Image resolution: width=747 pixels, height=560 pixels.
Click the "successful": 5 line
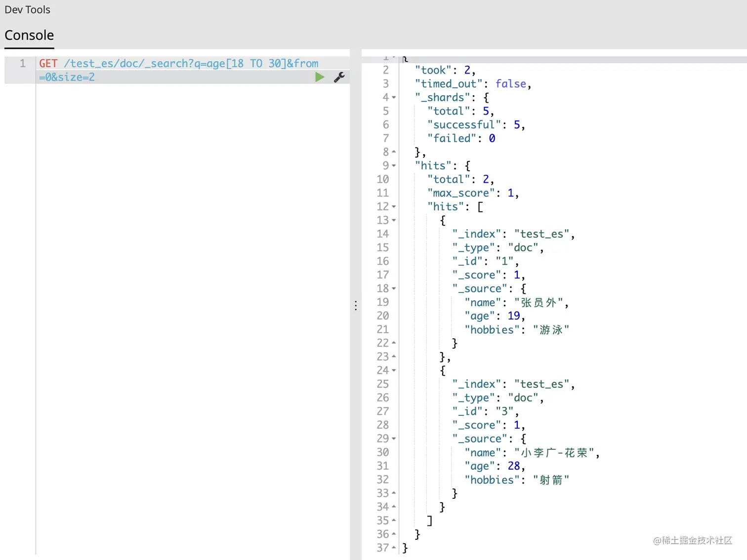(476, 125)
